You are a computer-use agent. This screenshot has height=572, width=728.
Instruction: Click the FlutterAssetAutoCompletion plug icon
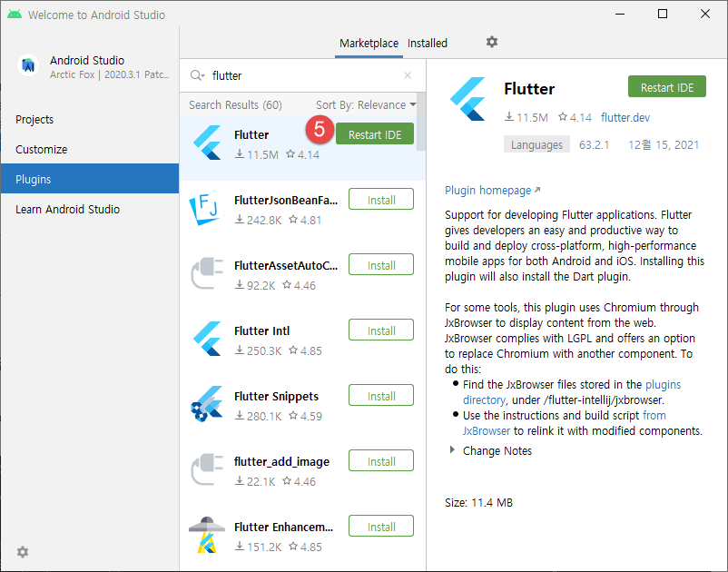click(x=207, y=273)
